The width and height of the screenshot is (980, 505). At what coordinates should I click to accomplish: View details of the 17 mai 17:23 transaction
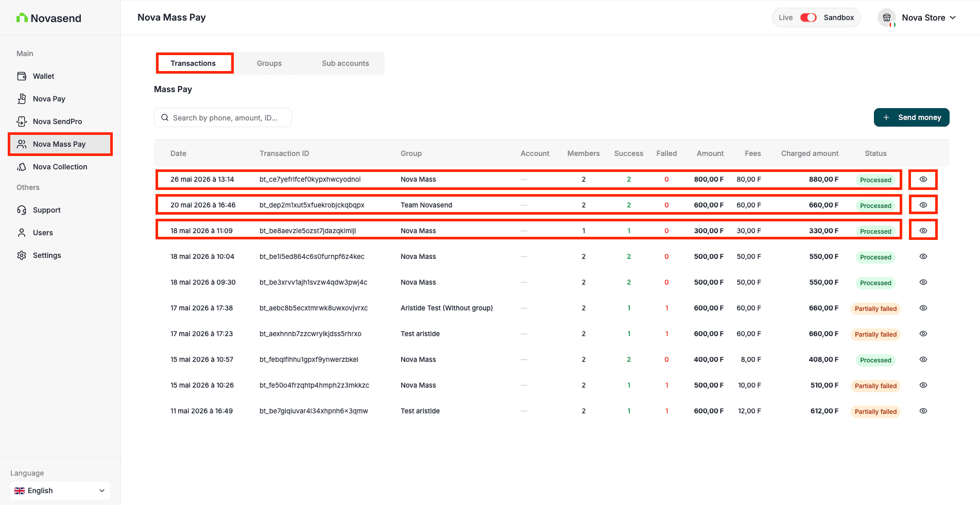923,334
